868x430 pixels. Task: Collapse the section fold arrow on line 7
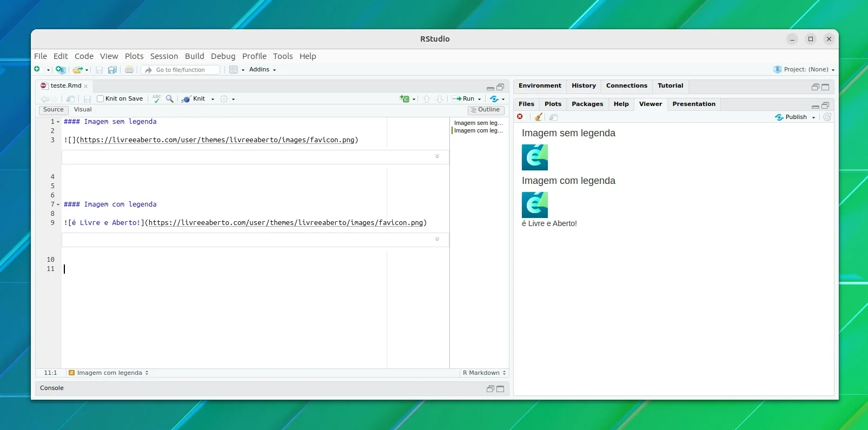coord(58,204)
